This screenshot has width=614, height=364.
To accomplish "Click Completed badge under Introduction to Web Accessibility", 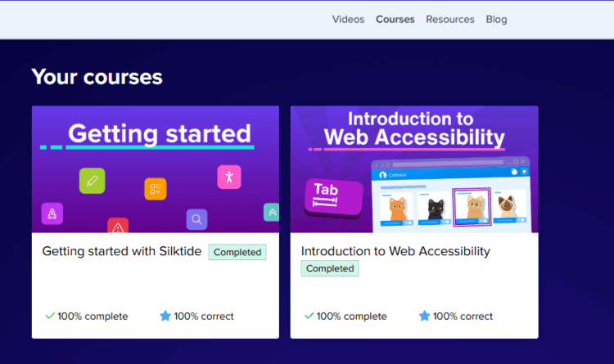I will tap(330, 268).
